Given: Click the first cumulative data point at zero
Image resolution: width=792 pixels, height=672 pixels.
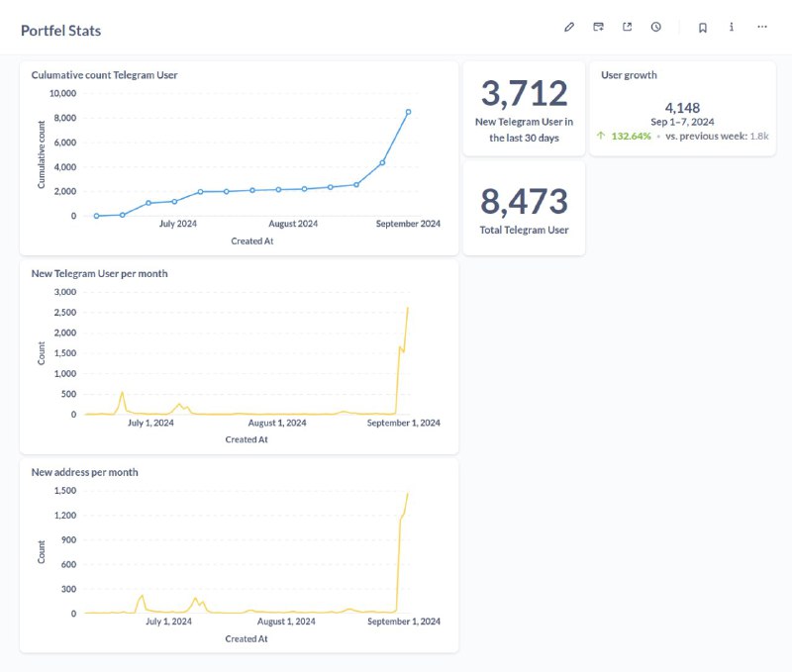Looking at the screenshot, I should [x=96, y=216].
